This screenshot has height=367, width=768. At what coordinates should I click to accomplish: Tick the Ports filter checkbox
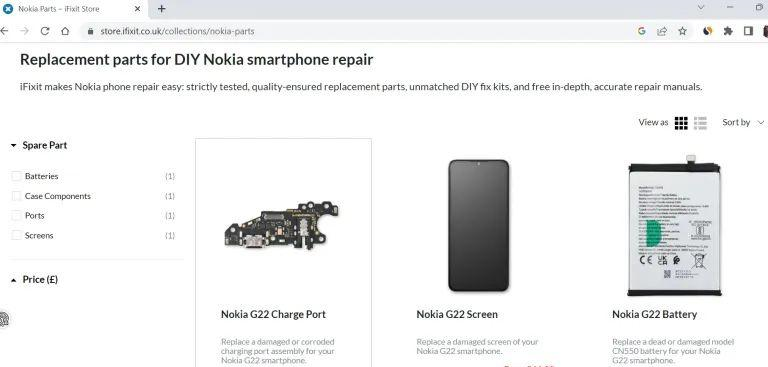point(17,216)
